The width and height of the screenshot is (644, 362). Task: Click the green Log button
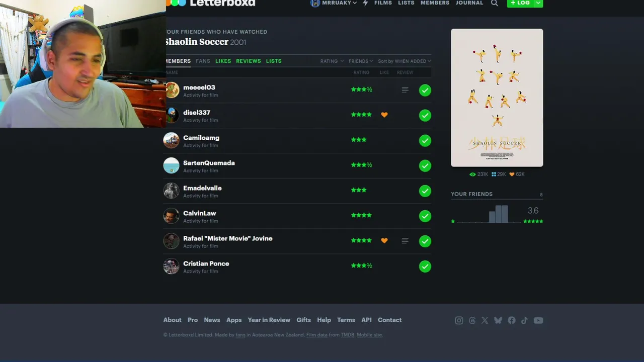pos(520,3)
